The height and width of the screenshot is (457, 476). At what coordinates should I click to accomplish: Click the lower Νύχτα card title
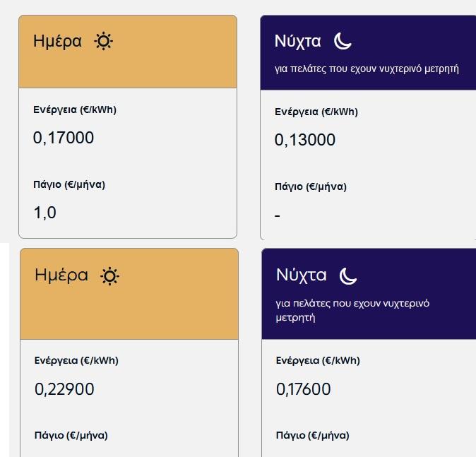302,275
